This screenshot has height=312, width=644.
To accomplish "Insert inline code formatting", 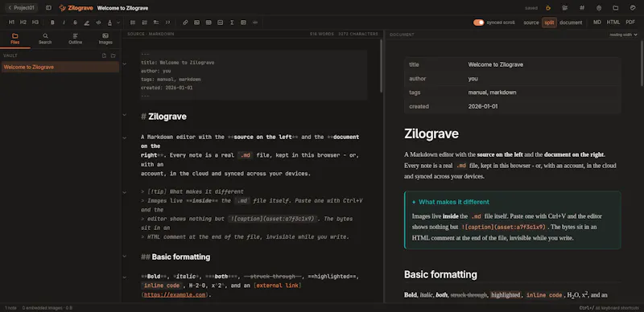I will (98, 23).
